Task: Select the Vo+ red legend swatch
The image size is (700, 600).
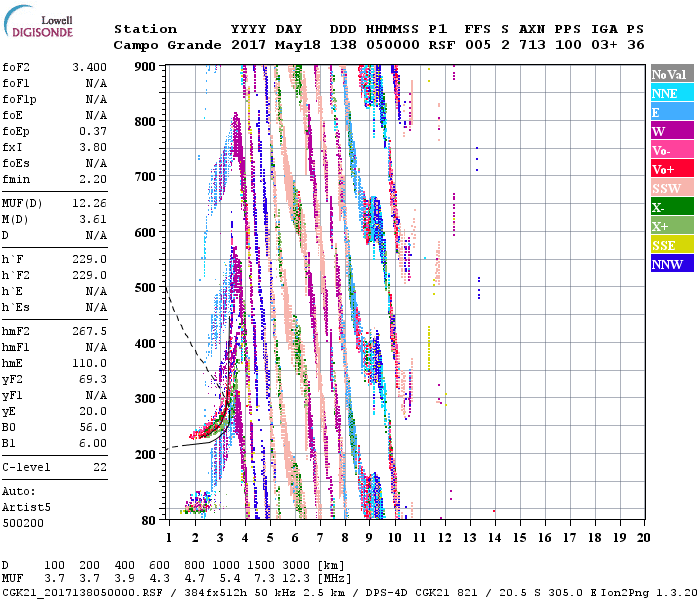Action: point(672,169)
